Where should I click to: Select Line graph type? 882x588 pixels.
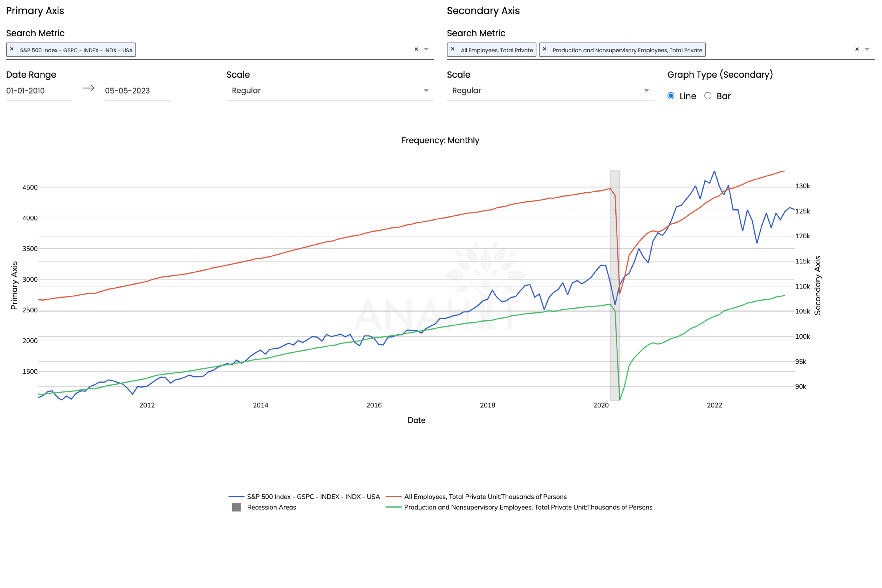tap(671, 96)
